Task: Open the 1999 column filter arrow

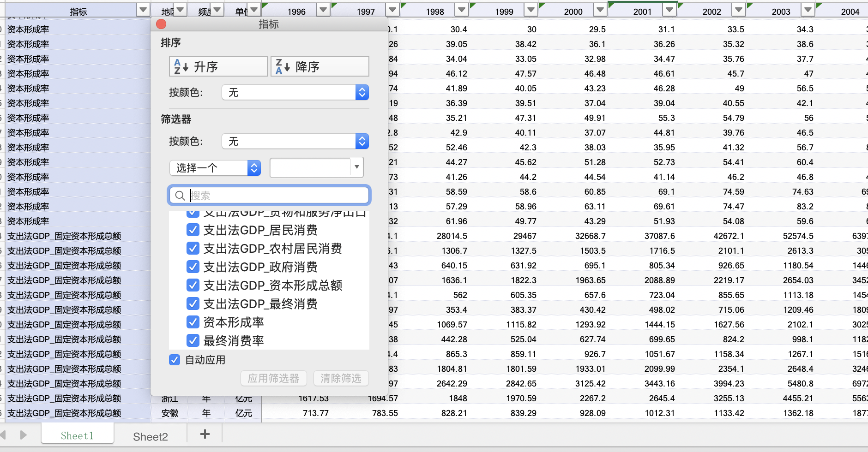Action: point(531,10)
